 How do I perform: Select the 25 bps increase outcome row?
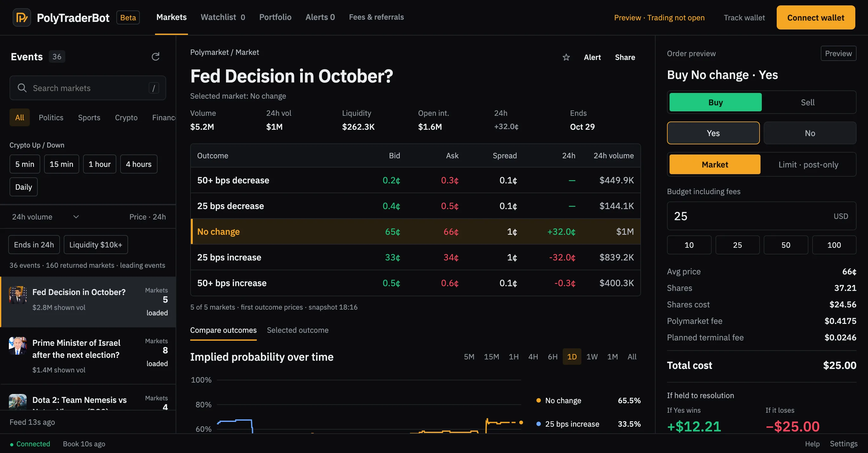click(x=416, y=257)
